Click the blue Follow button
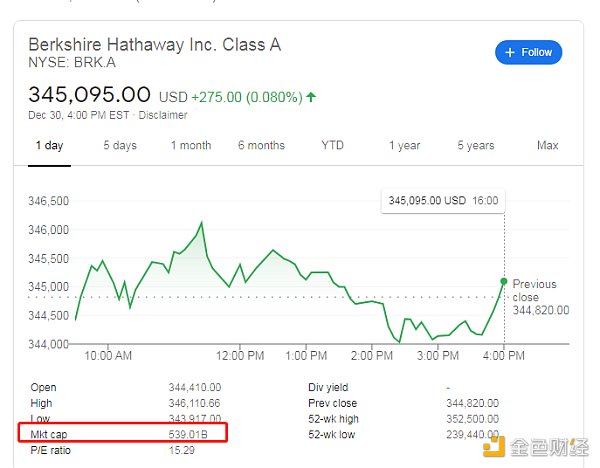This screenshot has width=600, height=468. coord(528,52)
